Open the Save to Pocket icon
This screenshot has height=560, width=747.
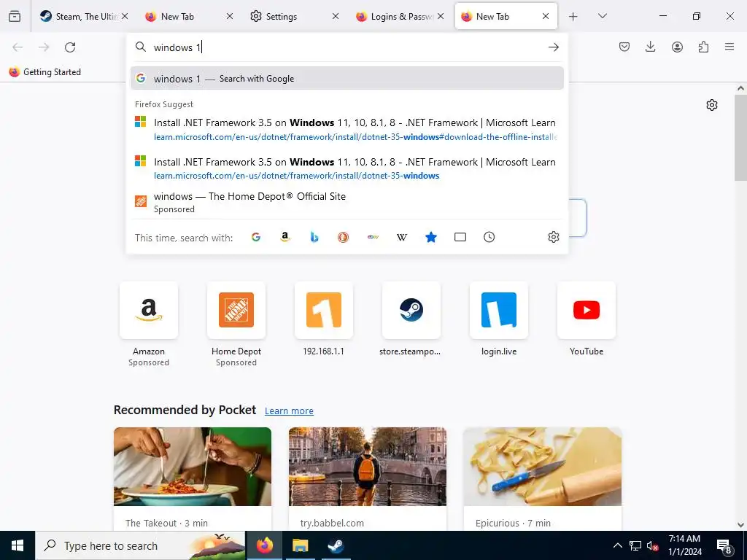624,47
